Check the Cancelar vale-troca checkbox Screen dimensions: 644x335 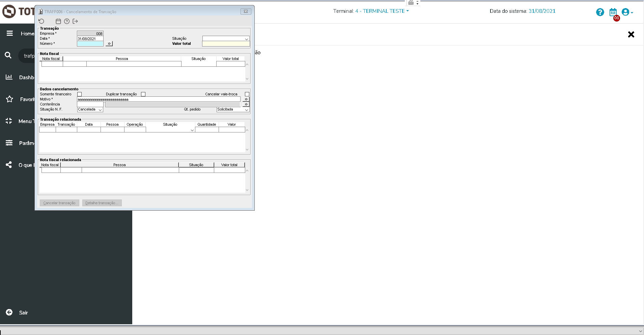coord(247,94)
